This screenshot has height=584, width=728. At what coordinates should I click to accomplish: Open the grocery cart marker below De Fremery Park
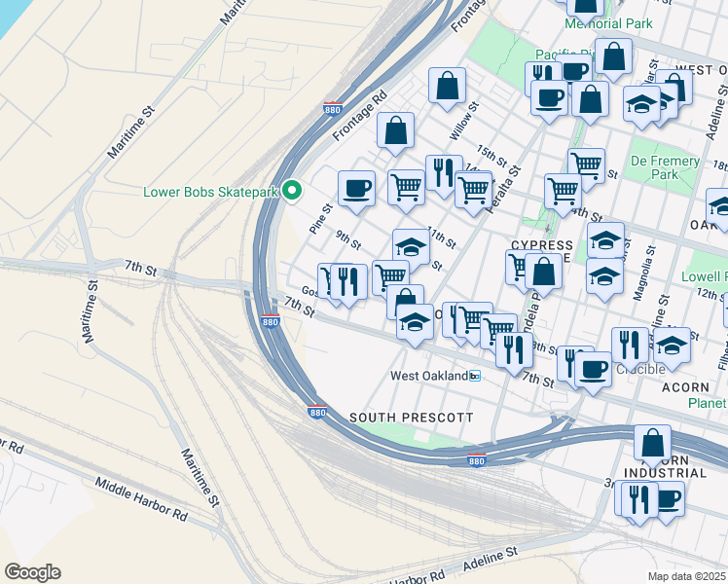[x=563, y=195]
